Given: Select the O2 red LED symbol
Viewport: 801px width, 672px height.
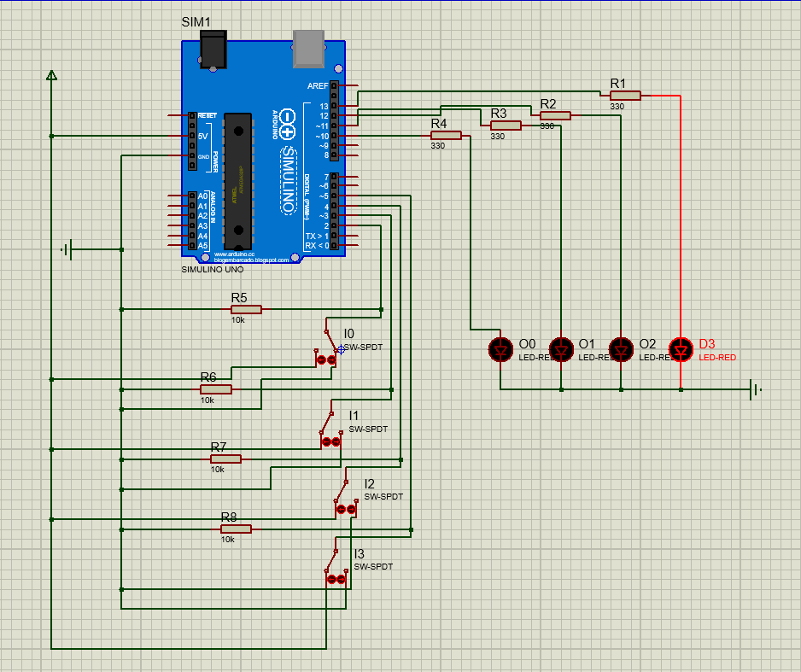Looking at the screenshot, I should click(621, 350).
